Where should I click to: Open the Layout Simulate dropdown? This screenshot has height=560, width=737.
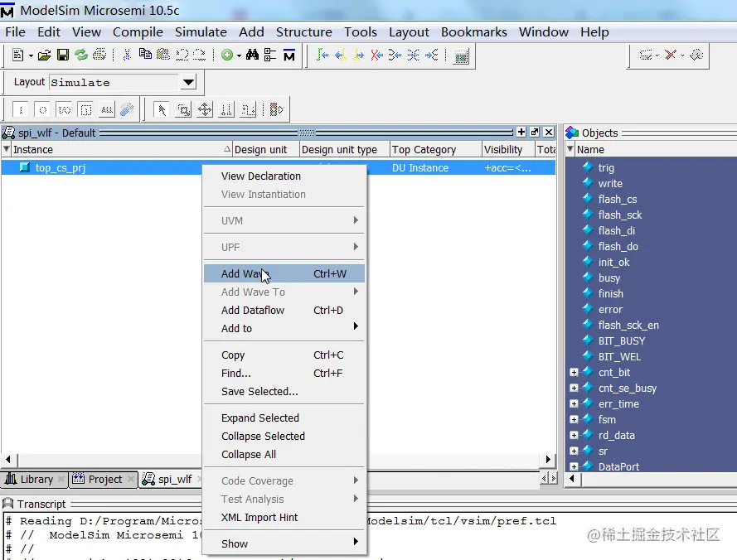(188, 82)
